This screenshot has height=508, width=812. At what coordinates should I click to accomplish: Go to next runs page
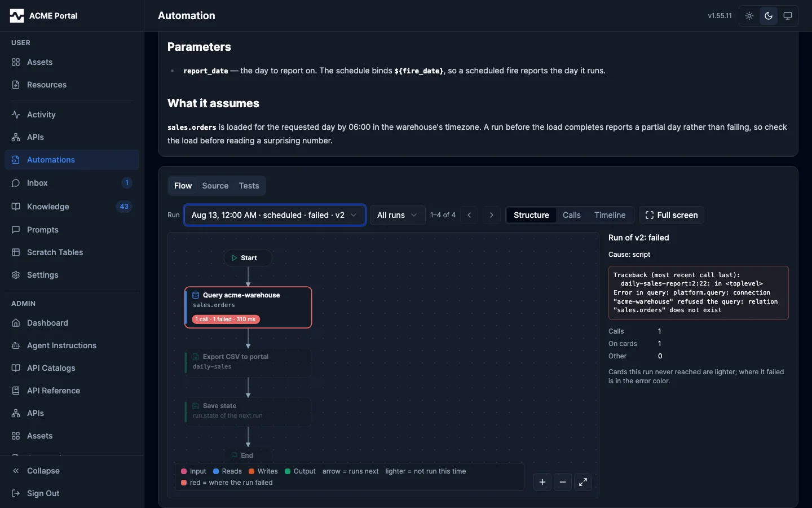[492, 215]
